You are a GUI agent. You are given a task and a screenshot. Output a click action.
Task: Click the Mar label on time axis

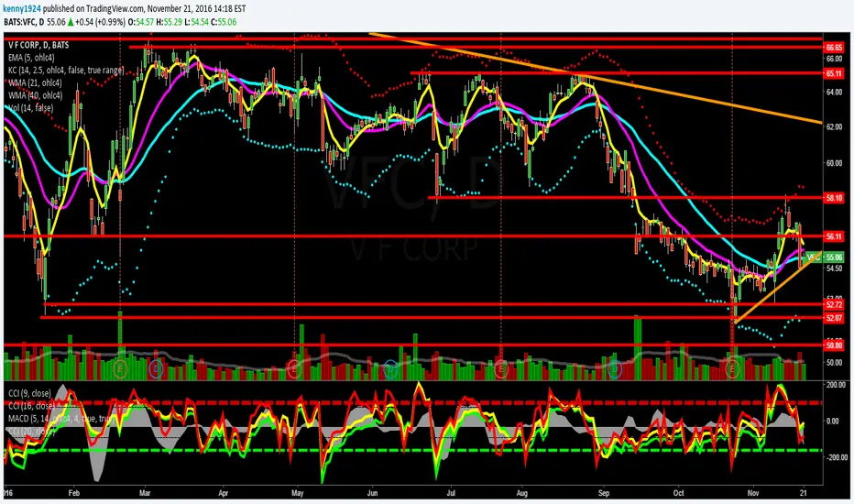[x=145, y=493]
